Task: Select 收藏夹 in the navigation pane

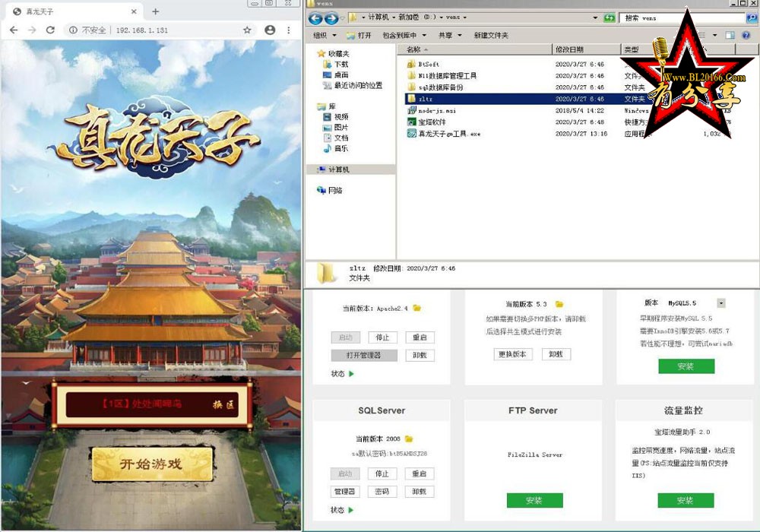Action: coord(333,53)
